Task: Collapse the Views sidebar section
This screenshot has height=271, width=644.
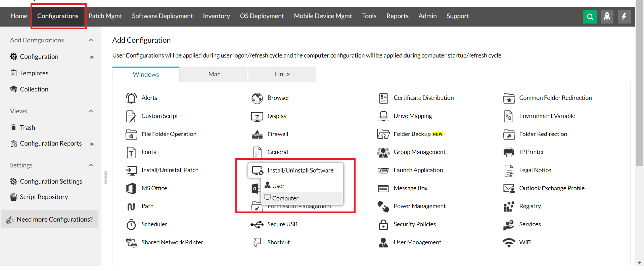Action: point(91,111)
